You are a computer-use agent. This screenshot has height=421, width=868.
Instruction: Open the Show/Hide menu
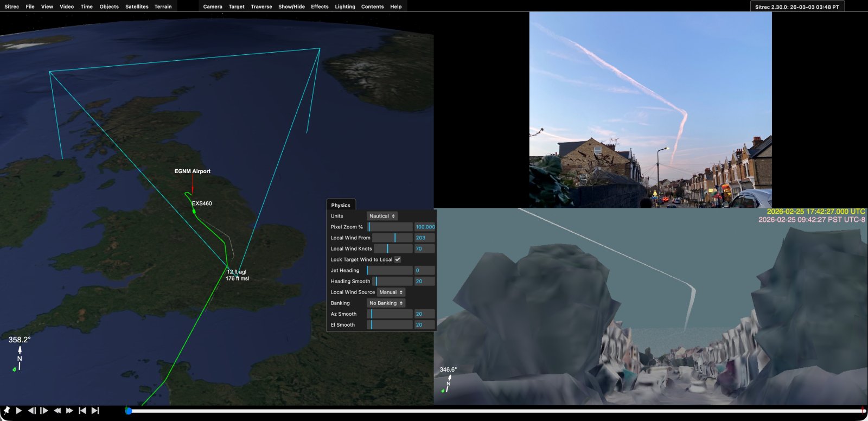coord(291,7)
